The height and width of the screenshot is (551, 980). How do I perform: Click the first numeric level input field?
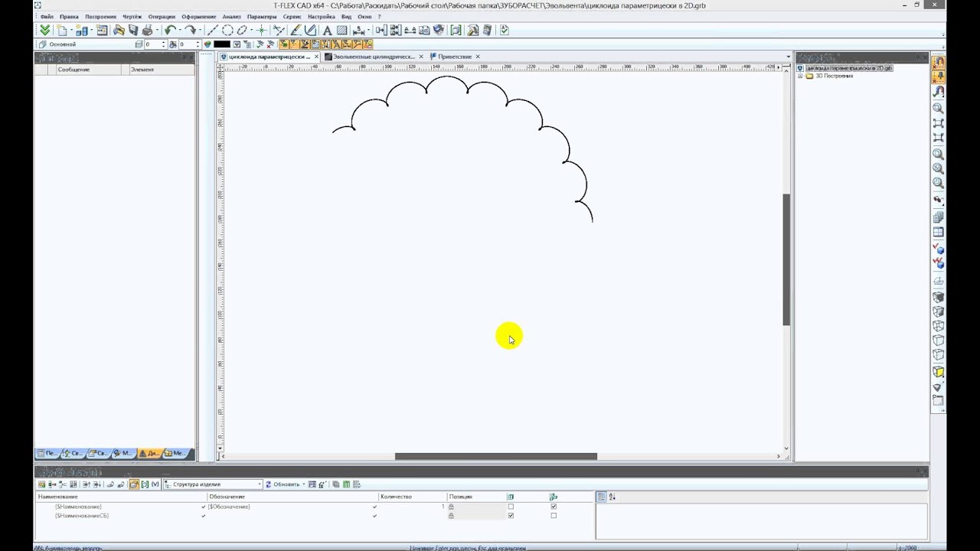[152, 44]
